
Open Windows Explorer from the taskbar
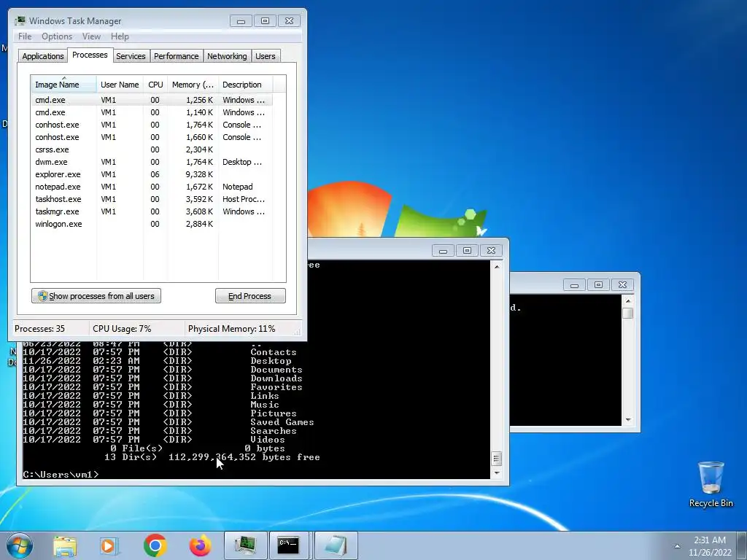(65, 545)
